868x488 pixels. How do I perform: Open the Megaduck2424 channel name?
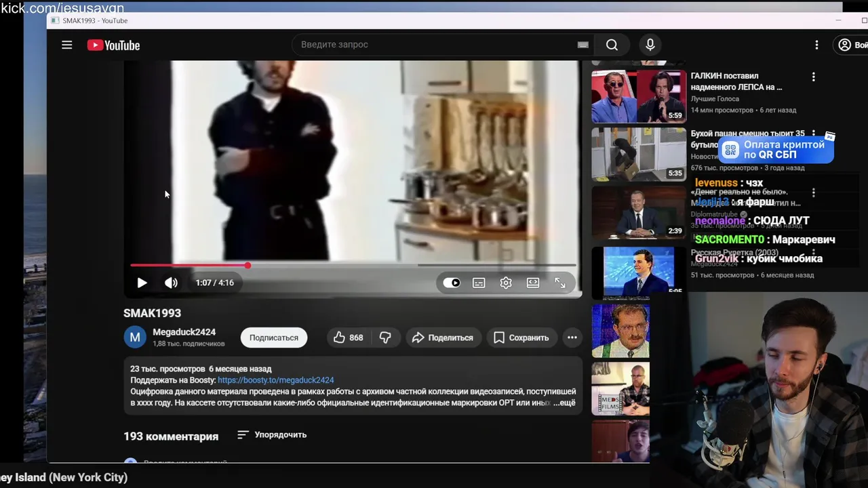tap(184, 332)
